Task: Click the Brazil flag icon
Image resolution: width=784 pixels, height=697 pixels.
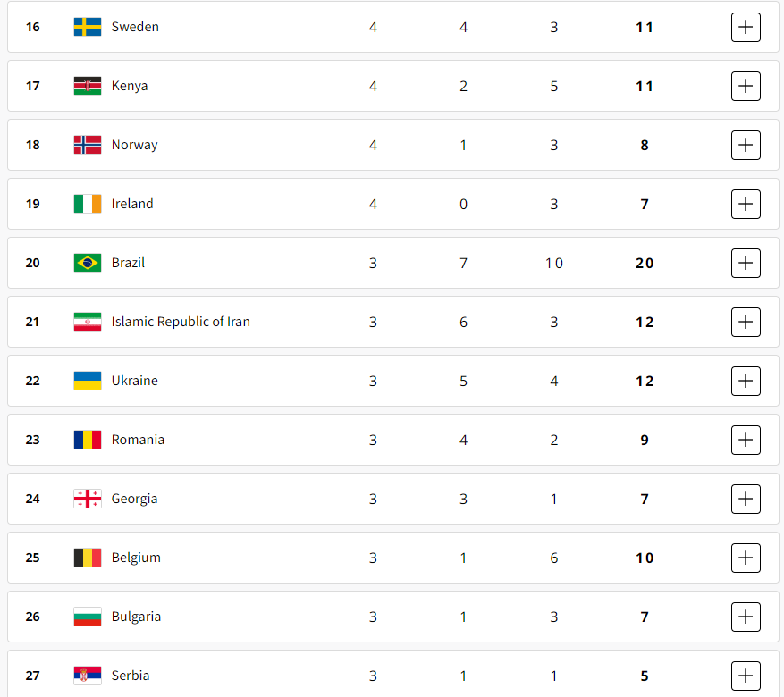Action: [88, 263]
